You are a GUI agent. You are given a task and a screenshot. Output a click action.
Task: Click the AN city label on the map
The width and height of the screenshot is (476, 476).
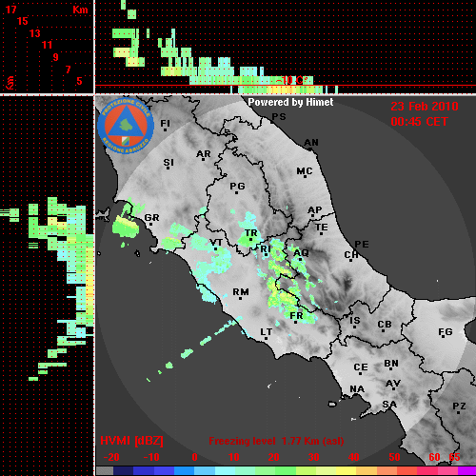pos(311,143)
